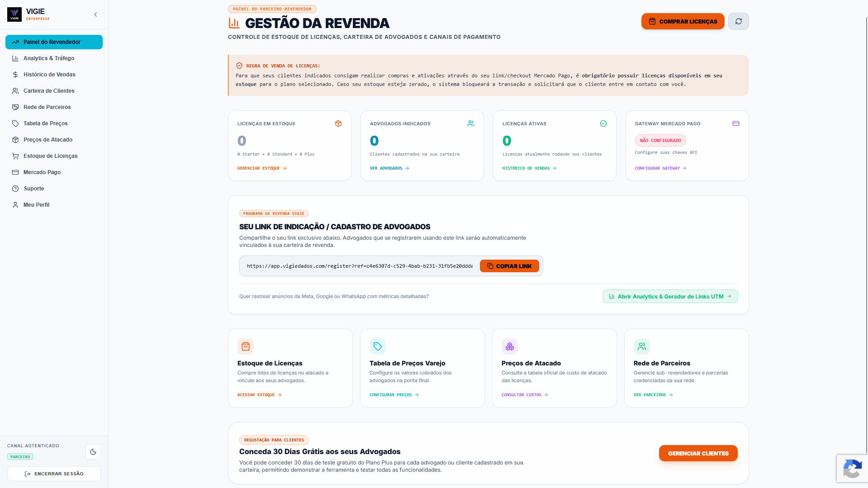
Task: Open Suporte in the sidebar
Action: pyautogui.click(x=54, y=189)
